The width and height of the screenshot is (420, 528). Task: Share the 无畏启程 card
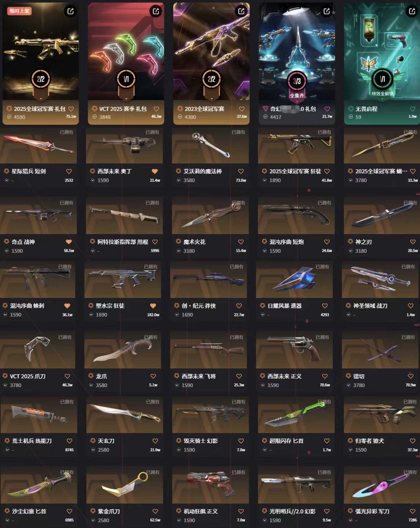coord(412,11)
